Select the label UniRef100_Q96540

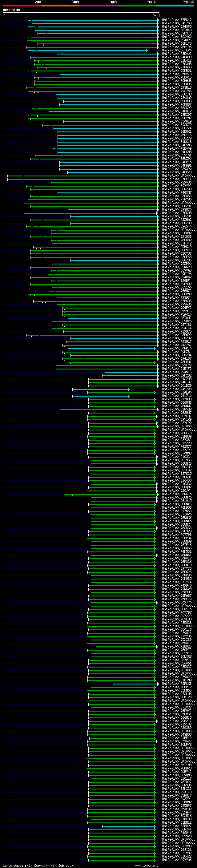tap(177, 227)
